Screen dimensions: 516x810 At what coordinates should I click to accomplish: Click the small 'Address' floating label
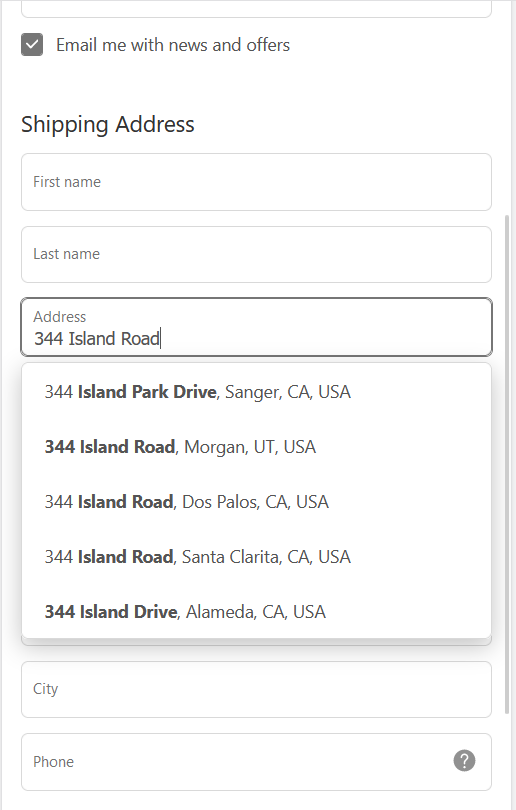tap(59, 316)
